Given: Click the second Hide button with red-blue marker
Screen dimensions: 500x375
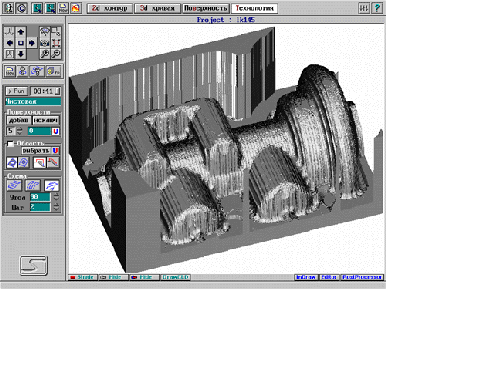Looking at the screenshot, I should coord(144,277).
